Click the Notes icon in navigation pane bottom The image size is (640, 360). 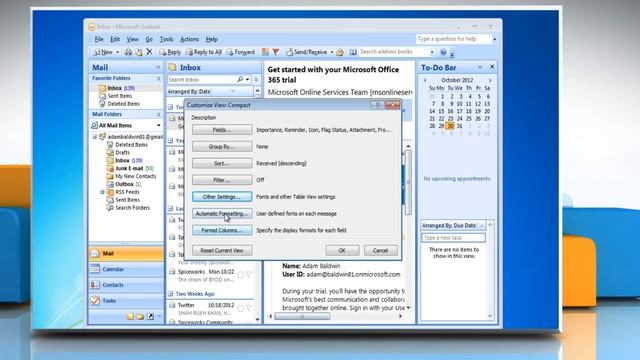tap(131, 317)
